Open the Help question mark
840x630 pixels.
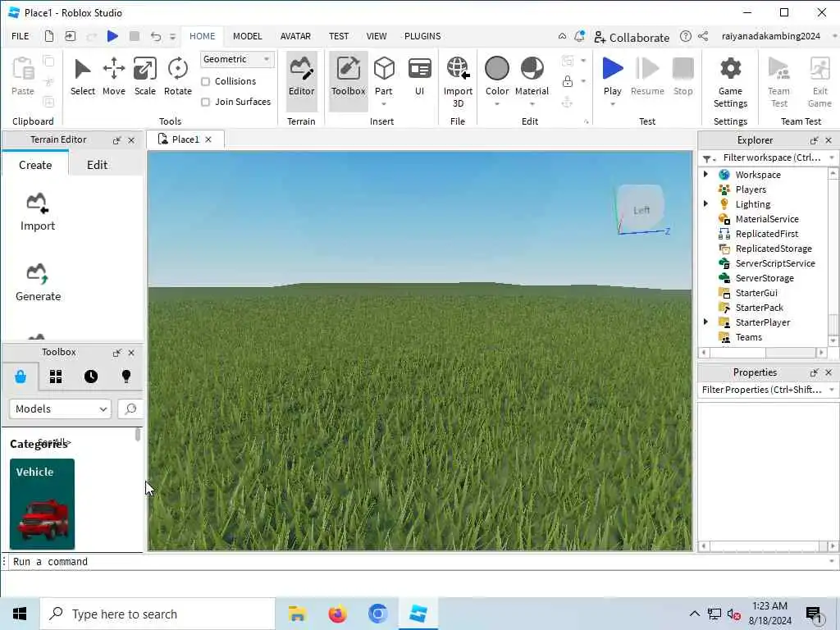click(685, 36)
